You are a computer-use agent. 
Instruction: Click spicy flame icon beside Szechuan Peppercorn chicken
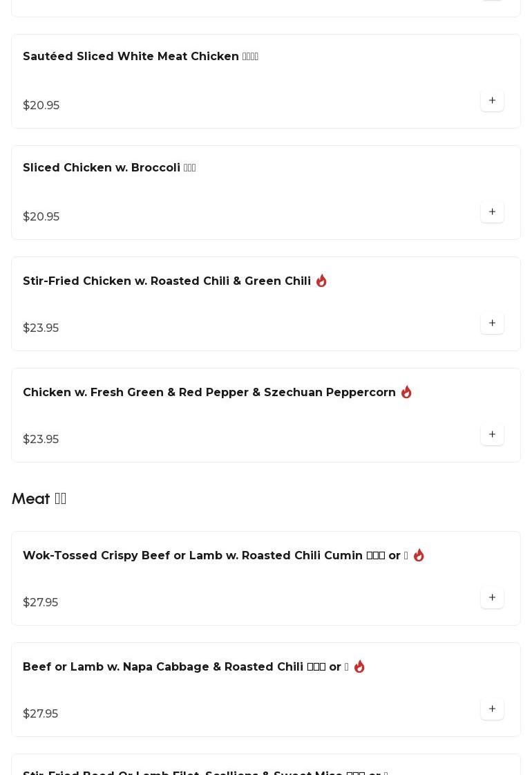pos(406,392)
